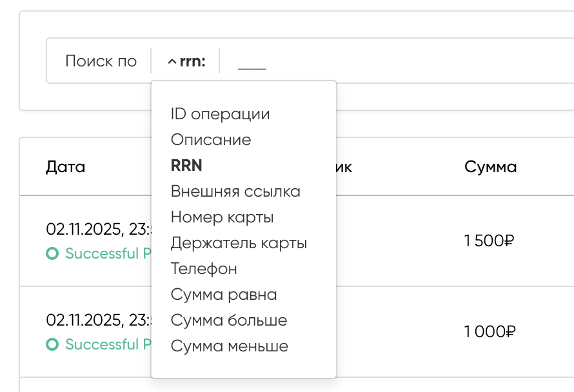Image resolution: width=574 pixels, height=392 pixels.
Task: Select "ID операции" search option
Action: click(220, 114)
